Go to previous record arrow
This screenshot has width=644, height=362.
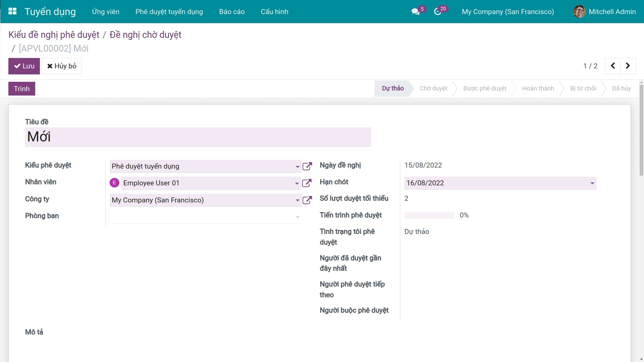tap(612, 66)
